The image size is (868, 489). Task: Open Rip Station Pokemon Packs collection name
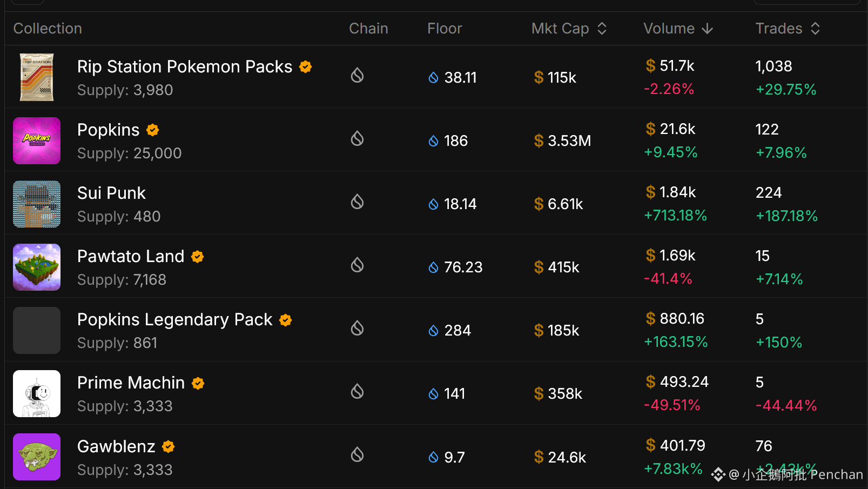coord(185,66)
